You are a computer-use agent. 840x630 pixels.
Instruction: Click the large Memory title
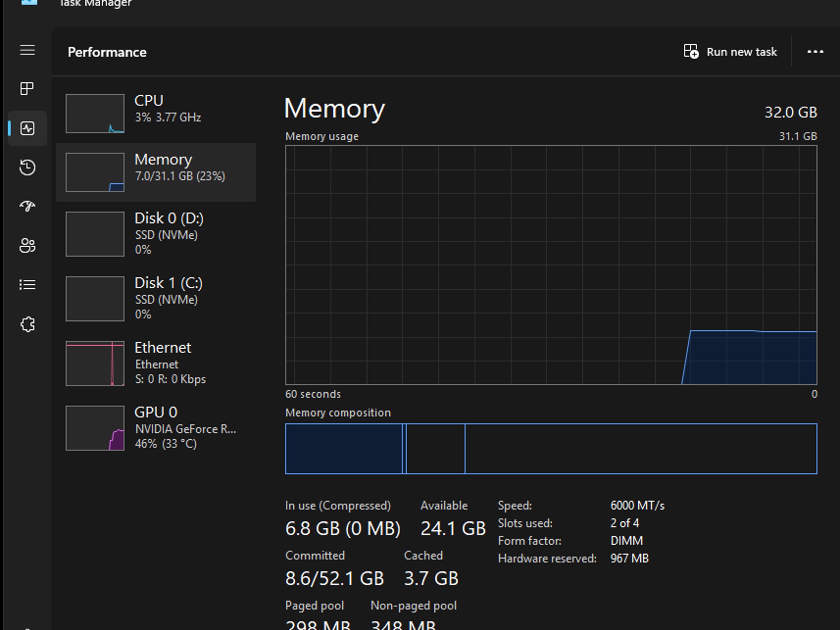click(x=334, y=109)
